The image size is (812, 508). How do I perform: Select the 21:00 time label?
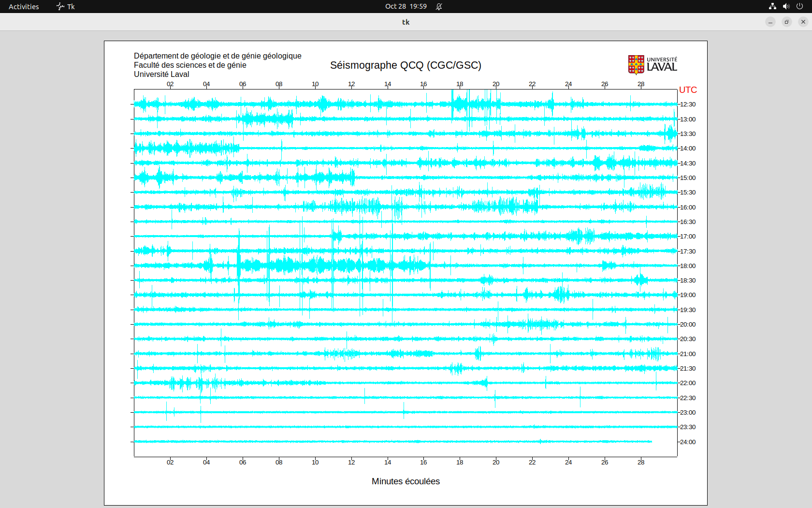point(688,354)
